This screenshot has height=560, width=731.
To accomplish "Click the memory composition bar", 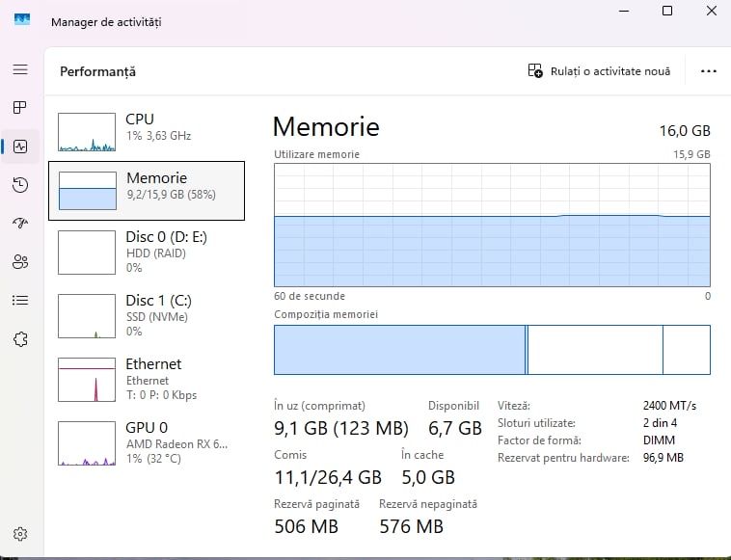I will point(492,349).
